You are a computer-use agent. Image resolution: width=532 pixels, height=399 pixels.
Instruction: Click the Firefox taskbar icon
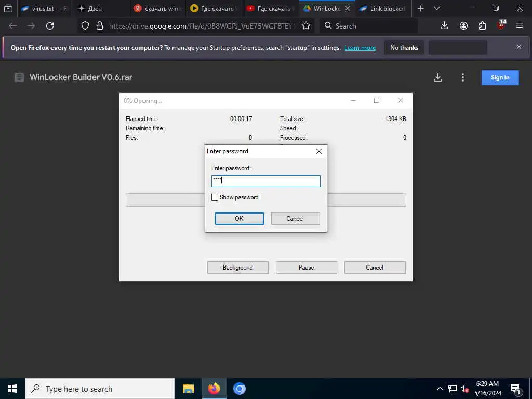pos(214,389)
